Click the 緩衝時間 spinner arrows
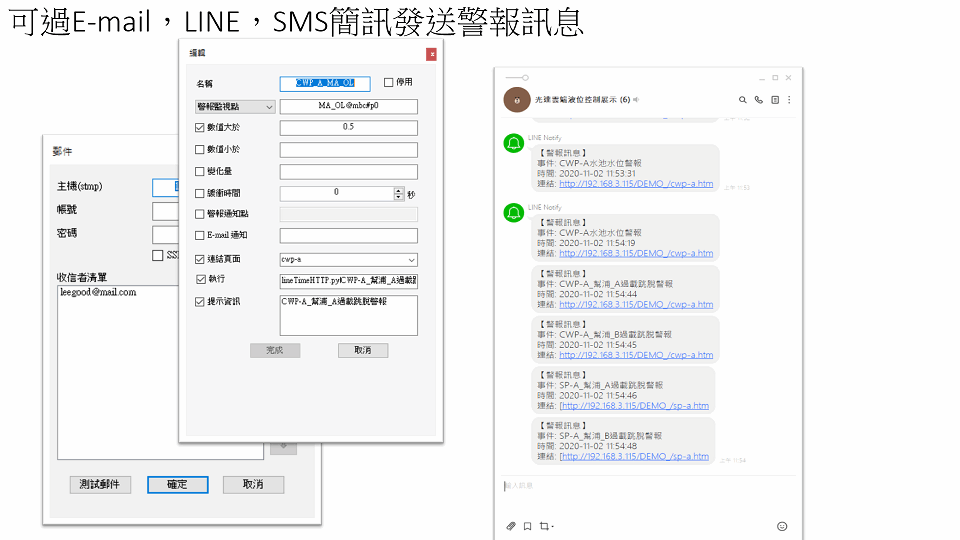Image resolution: width=960 pixels, height=540 pixels. (x=399, y=193)
